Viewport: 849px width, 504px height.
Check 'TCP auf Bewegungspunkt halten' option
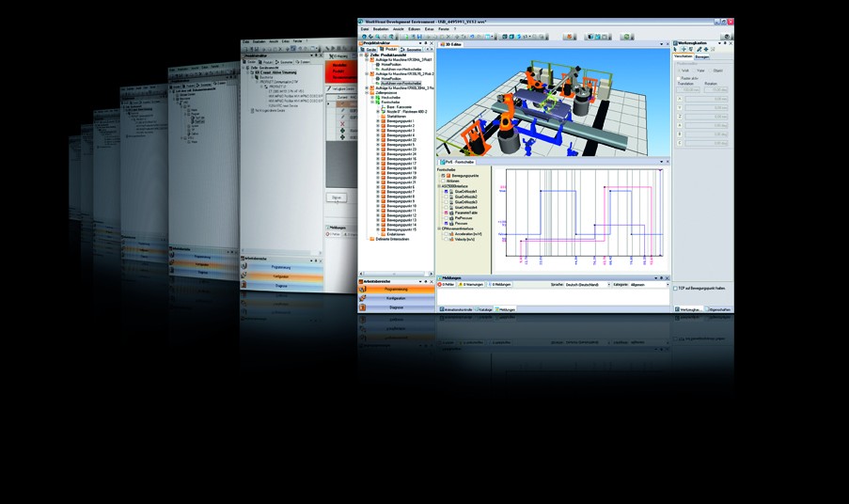(675, 289)
